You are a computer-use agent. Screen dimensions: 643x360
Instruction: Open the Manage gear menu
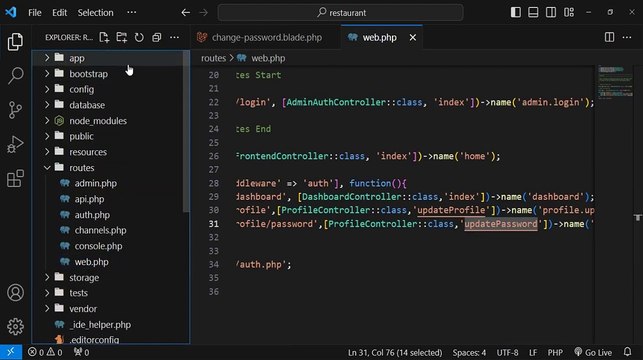click(15, 326)
